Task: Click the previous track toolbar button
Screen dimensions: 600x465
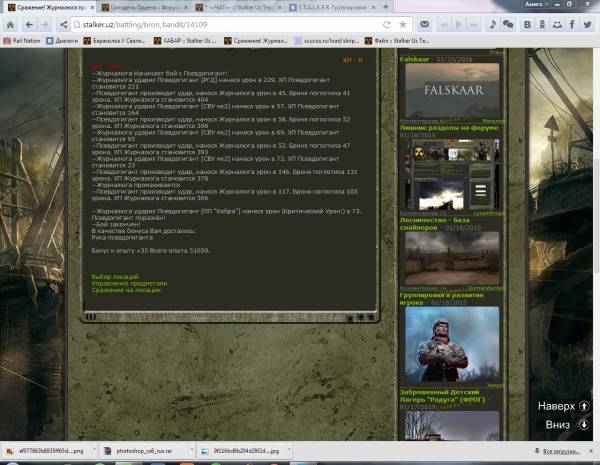Action: pyautogui.click(x=444, y=25)
